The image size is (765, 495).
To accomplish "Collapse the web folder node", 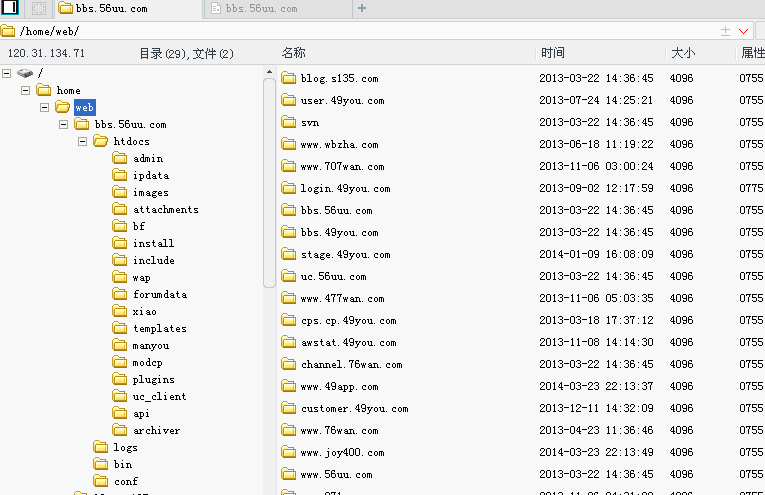I will (44, 107).
